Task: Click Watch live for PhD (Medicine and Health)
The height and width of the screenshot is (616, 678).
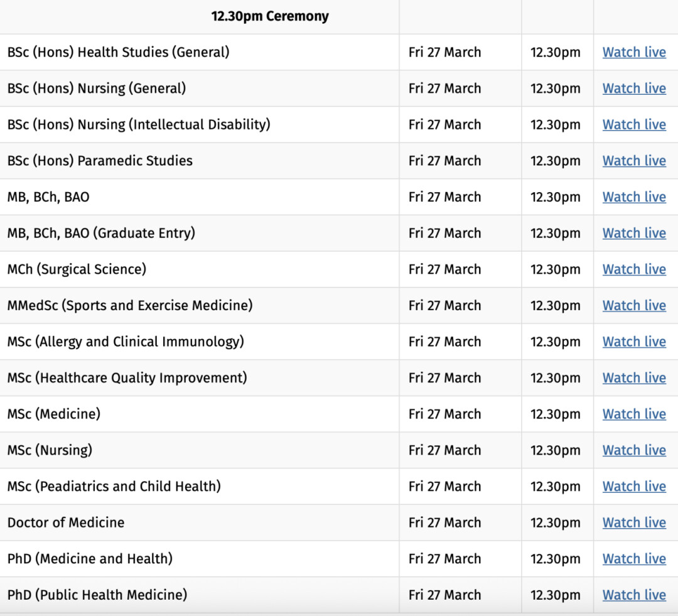Action: pos(633,559)
